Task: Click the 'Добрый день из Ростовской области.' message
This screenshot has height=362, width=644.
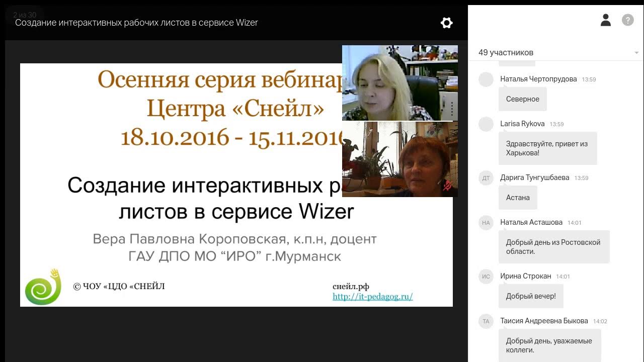Action: pos(554,247)
